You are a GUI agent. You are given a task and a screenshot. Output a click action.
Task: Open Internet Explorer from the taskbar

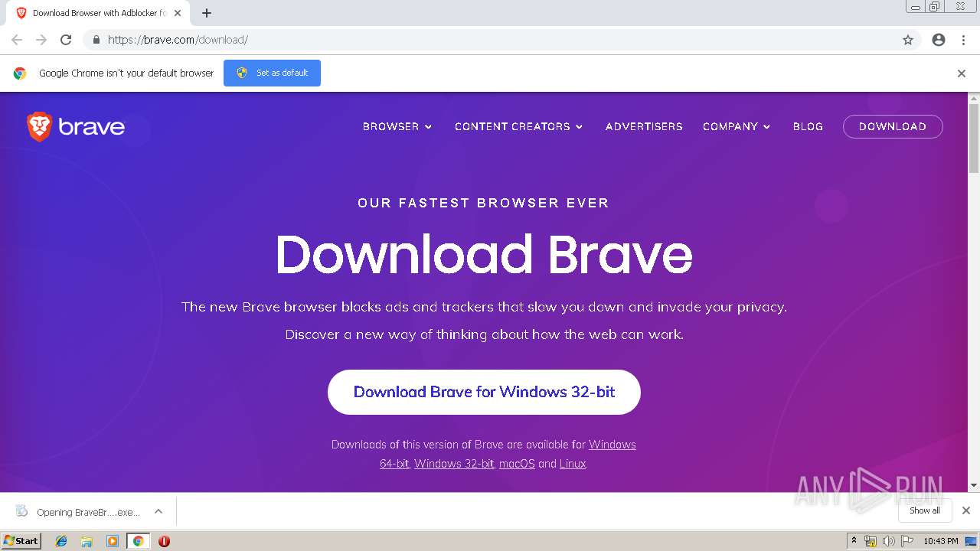tap(61, 541)
